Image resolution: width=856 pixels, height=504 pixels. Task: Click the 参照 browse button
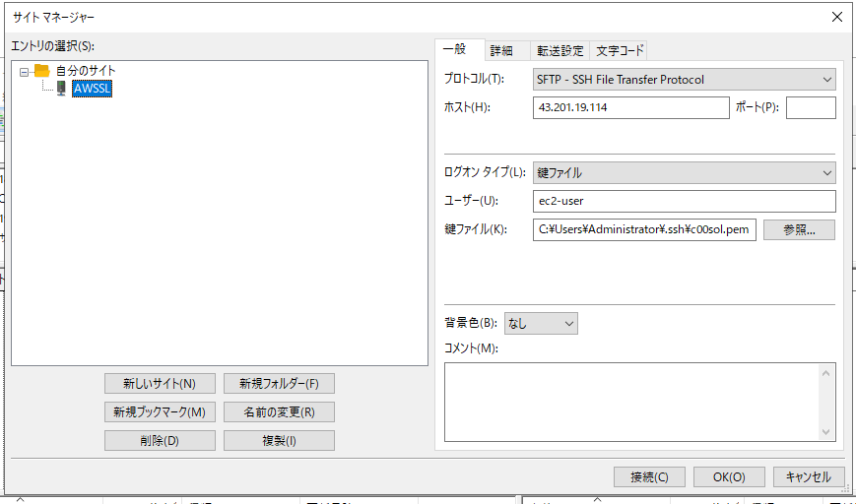click(799, 229)
